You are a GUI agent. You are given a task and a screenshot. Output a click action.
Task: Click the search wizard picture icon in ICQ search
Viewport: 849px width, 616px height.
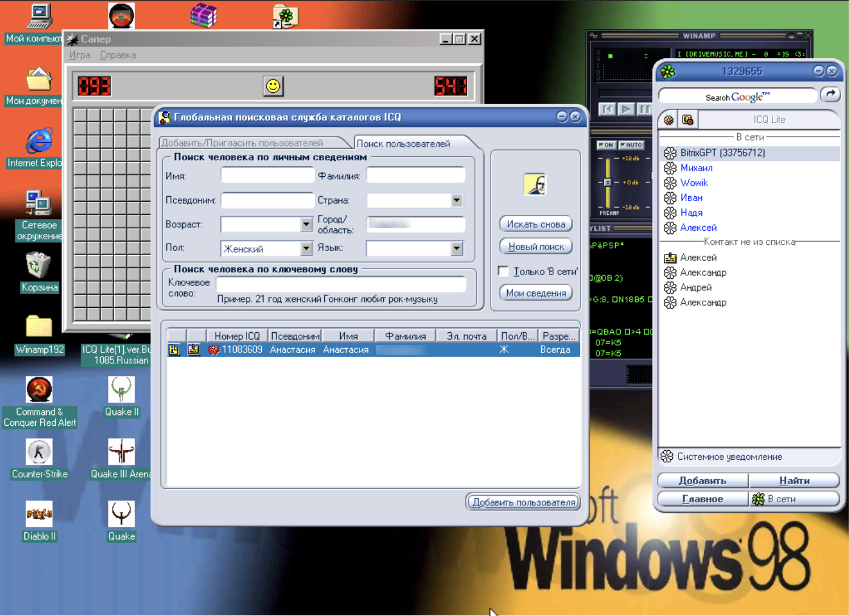point(534,184)
